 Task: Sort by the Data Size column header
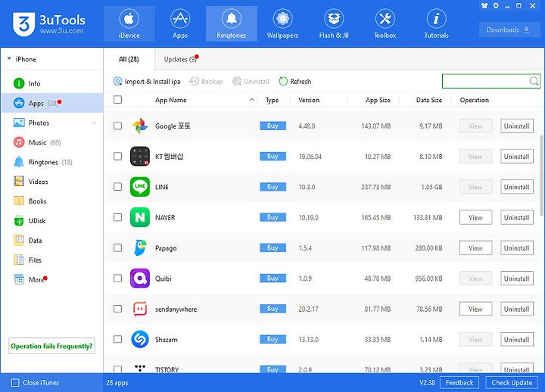coord(429,100)
